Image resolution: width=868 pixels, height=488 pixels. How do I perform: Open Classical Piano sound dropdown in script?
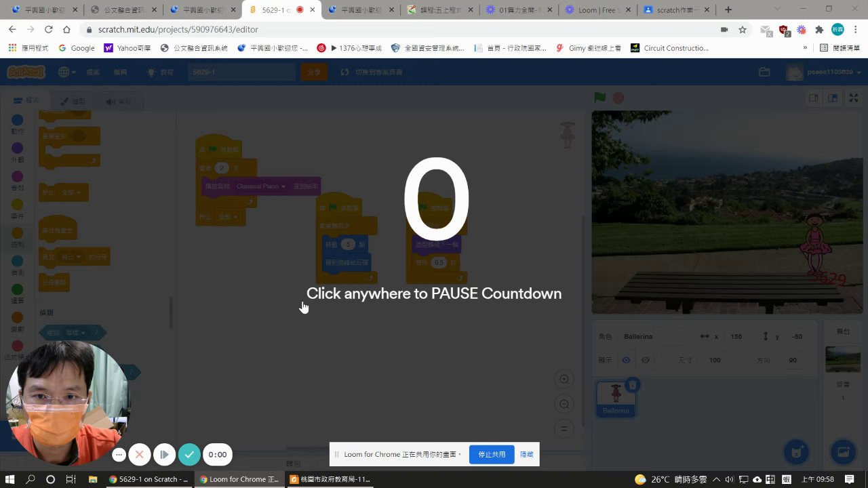261,186
